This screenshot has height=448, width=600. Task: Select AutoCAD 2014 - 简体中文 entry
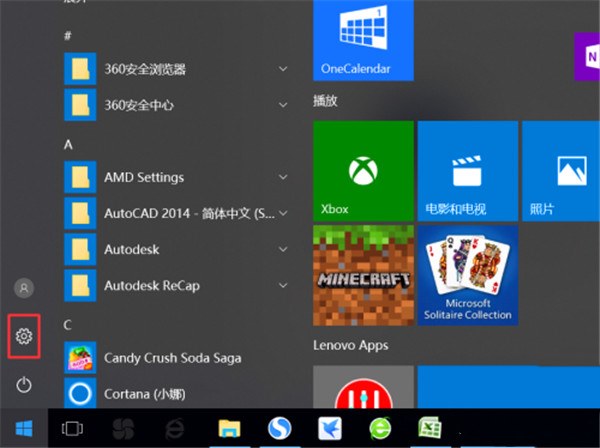tap(176, 213)
